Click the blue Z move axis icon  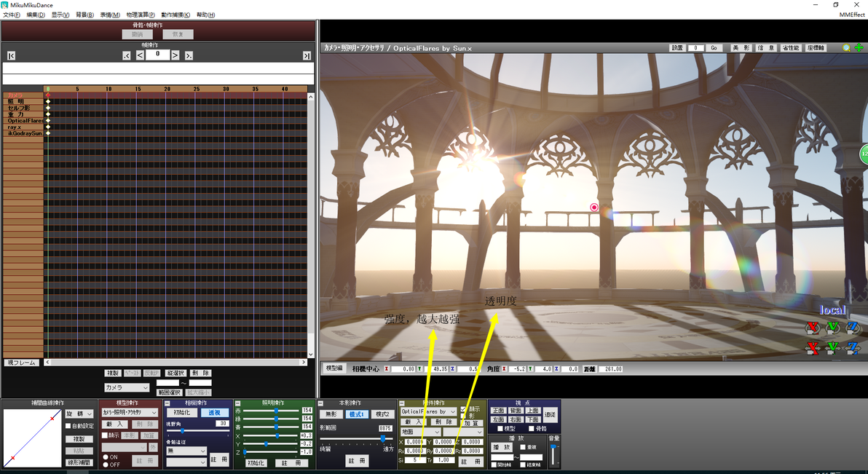coord(853,348)
